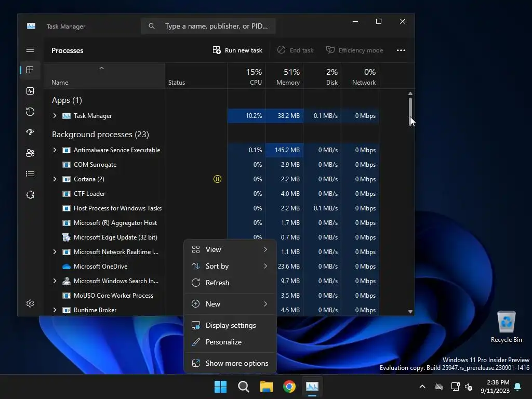The width and height of the screenshot is (532, 399).
Task: Click the scrollbar up arrow
Action: (410, 94)
